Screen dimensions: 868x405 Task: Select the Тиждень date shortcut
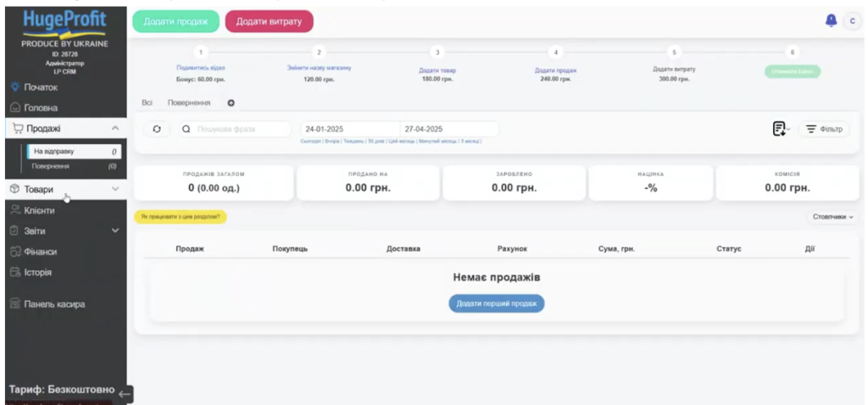(353, 141)
